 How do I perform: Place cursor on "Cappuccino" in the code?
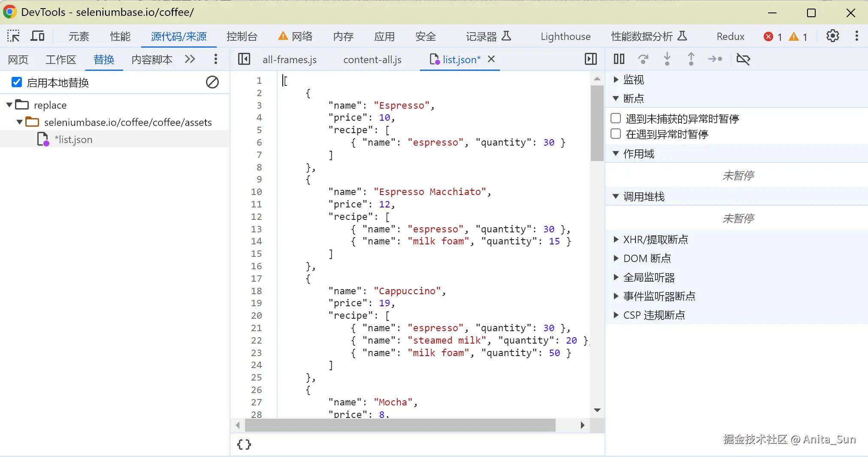point(407,291)
